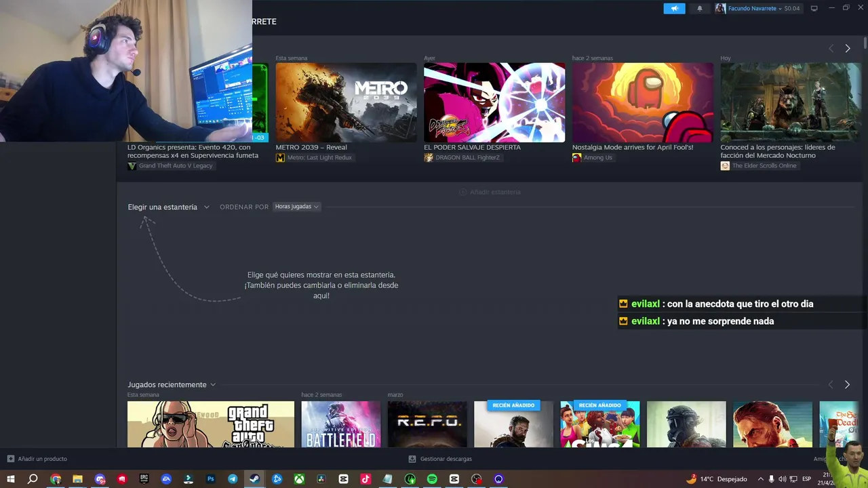
Task: Select the Max Payne game cover
Action: (x=772, y=424)
